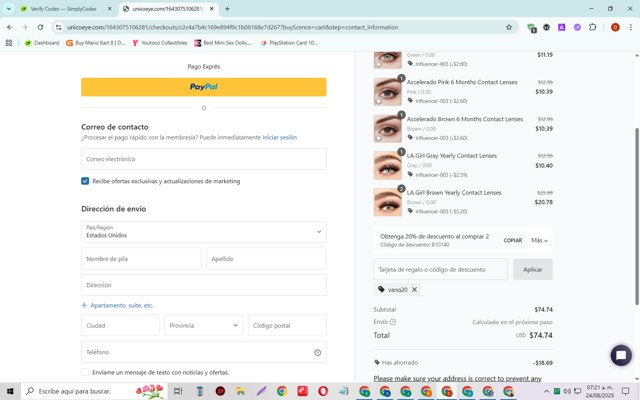
Task: Open the Dashboard bookmark
Action: click(42, 43)
